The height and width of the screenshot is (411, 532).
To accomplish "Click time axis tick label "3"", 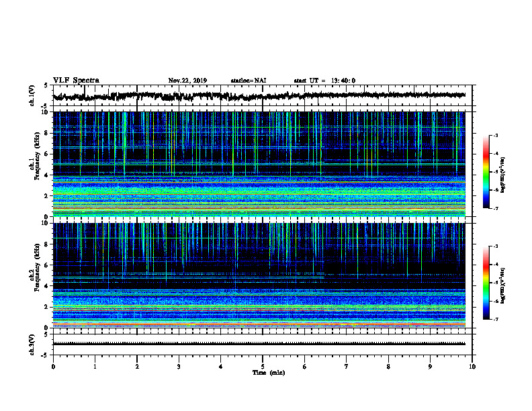I will pyautogui.click(x=179, y=367).
